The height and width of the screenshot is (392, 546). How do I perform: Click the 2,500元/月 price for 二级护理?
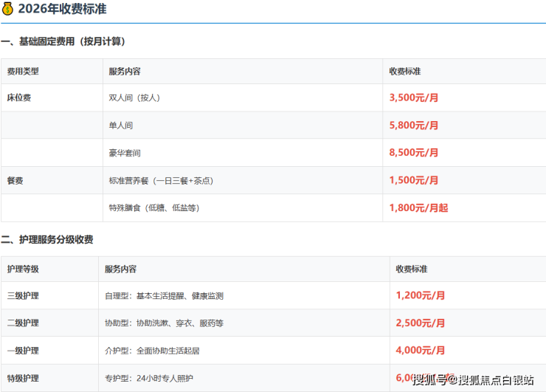pos(420,323)
